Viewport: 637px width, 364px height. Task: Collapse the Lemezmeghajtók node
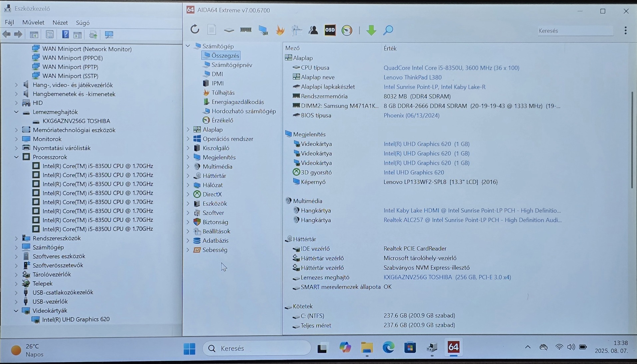(16, 112)
